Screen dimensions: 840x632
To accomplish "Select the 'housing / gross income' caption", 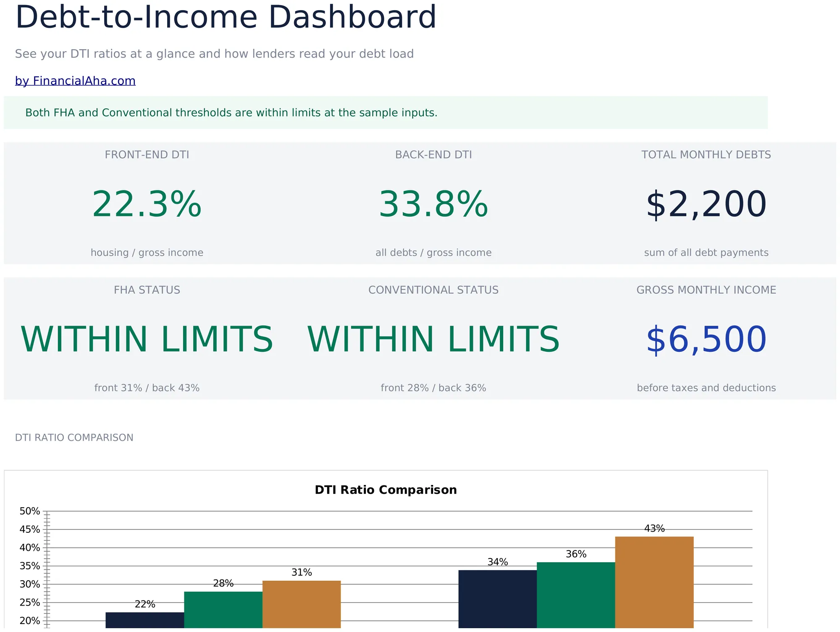I will [x=147, y=253].
